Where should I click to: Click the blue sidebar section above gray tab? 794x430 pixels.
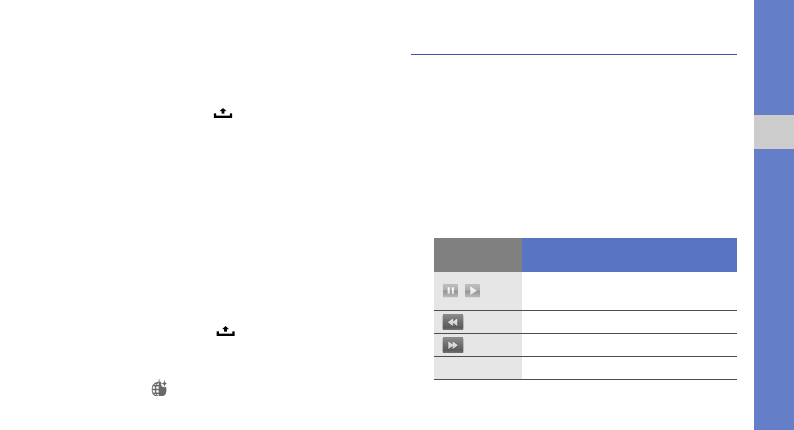774,58
